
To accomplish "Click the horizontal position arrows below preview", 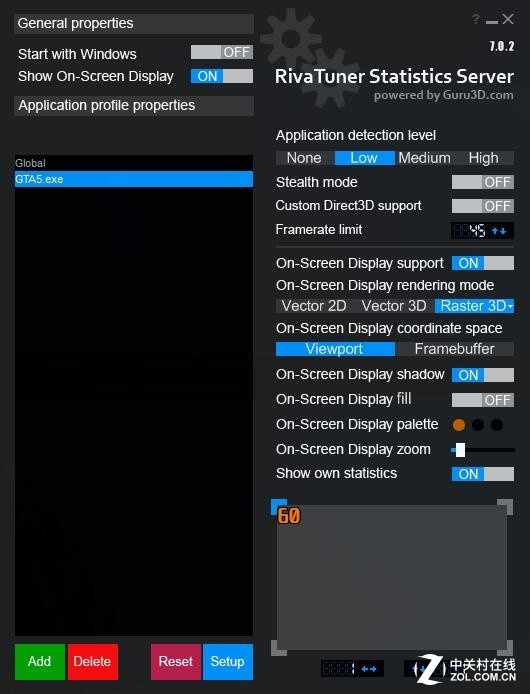I will tap(368, 669).
